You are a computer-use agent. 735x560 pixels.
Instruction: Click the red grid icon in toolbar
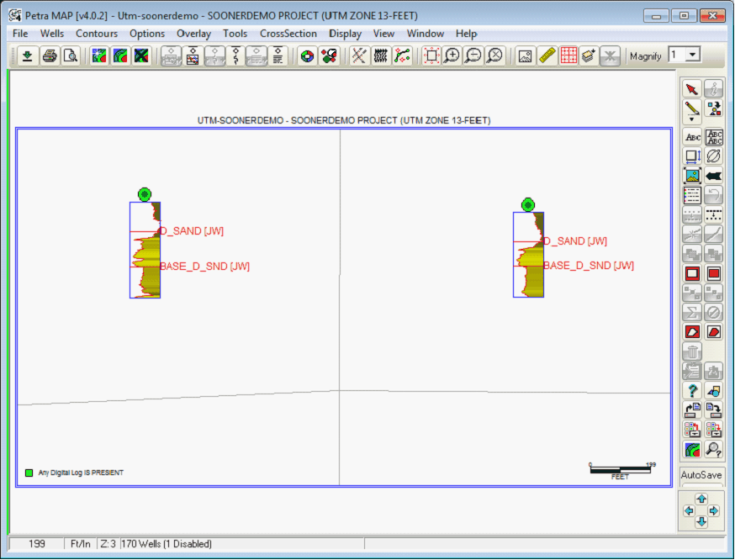(568, 55)
